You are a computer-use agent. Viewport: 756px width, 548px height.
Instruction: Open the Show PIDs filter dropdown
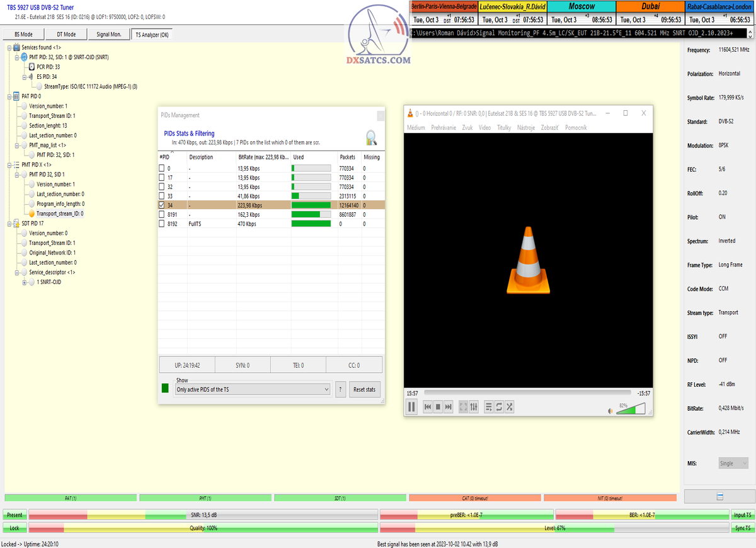click(253, 390)
